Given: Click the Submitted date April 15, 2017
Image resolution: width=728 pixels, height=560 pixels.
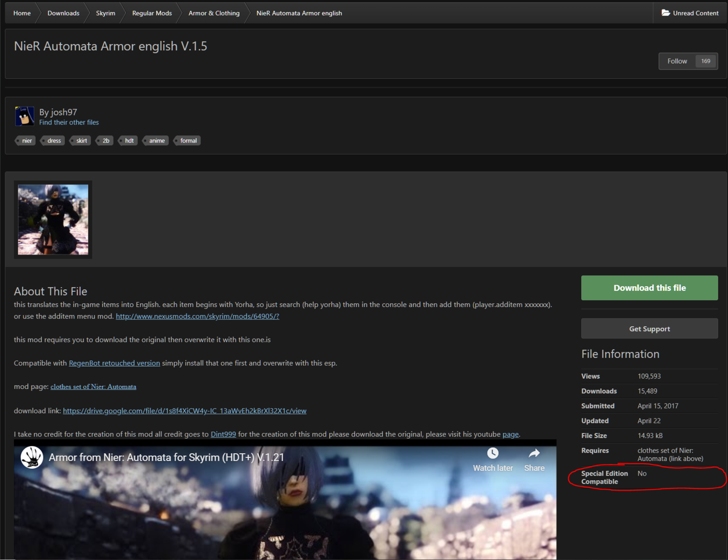Looking at the screenshot, I should point(658,406).
